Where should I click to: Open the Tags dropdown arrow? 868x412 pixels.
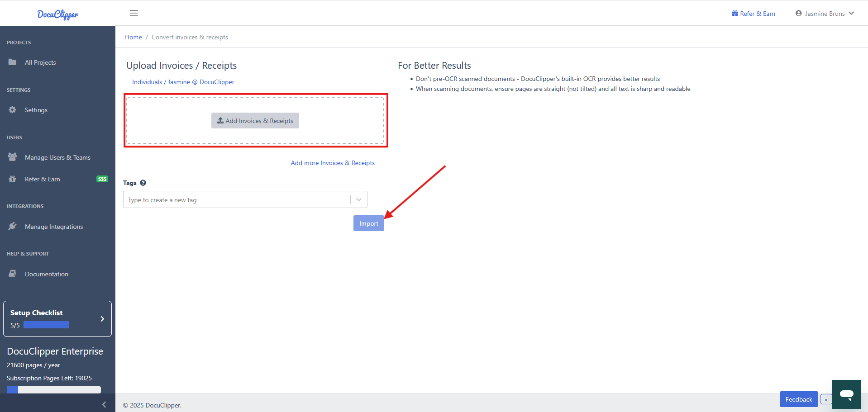[358, 199]
